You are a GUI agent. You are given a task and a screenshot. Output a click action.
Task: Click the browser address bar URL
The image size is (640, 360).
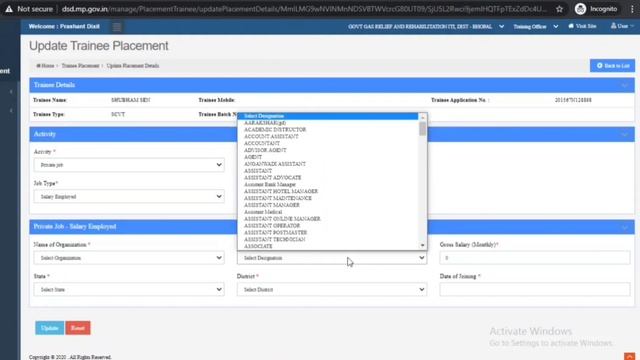304,9
